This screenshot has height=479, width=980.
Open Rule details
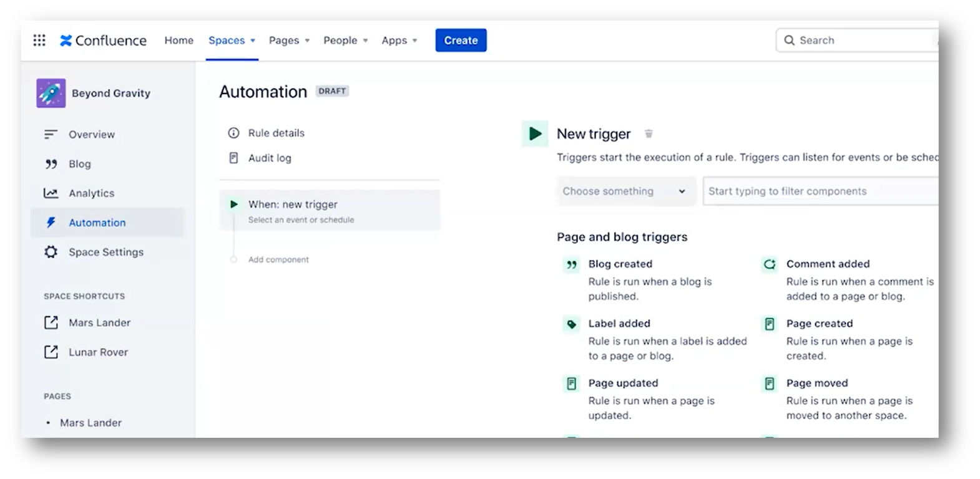(277, 133)
